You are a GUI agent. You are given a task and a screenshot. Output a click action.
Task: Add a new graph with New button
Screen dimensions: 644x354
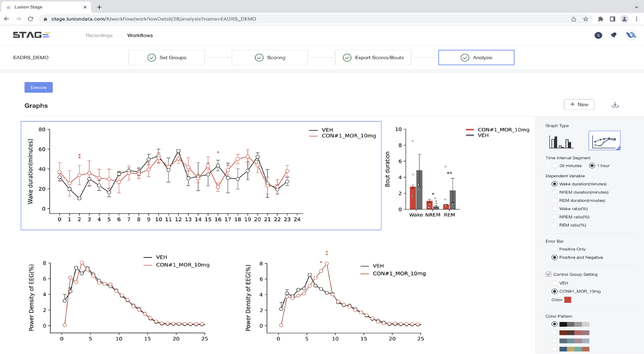(579, 104)
